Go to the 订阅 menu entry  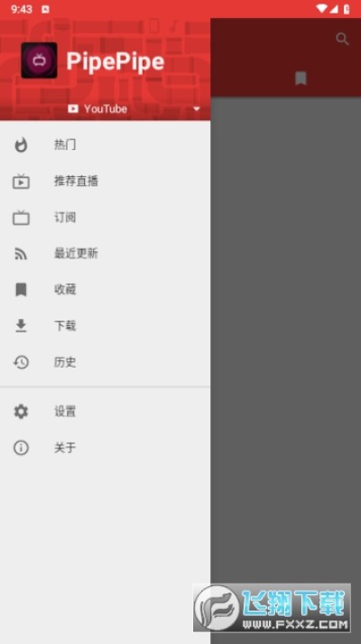click(105, 218)
